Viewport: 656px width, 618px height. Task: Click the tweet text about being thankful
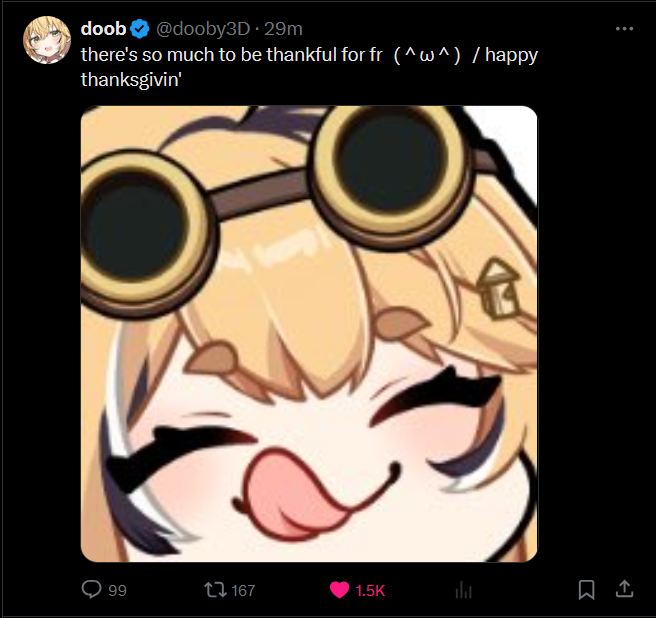click(x=309, y=67)
